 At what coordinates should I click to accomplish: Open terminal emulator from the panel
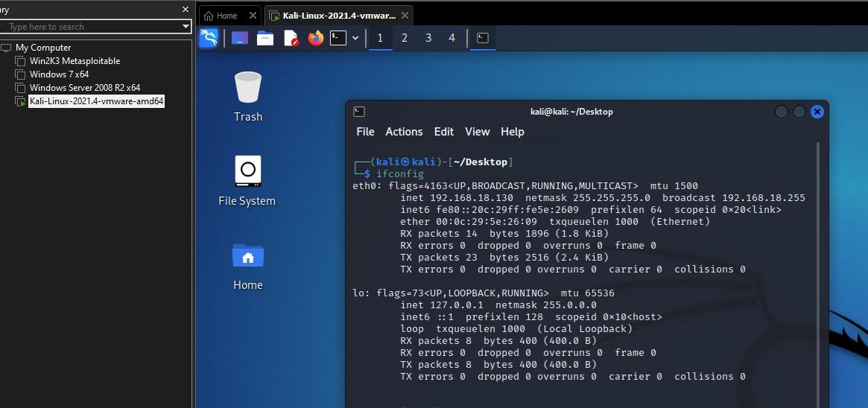tap(338, 37)
